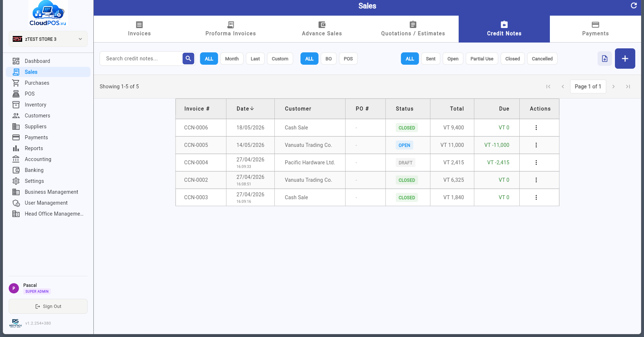Expand the zTEST STORE 3 store selector

click(48, 39)
